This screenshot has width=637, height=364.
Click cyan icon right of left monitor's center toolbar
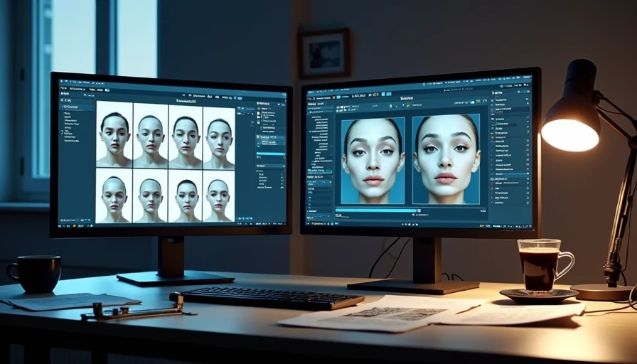click(240, 98)
